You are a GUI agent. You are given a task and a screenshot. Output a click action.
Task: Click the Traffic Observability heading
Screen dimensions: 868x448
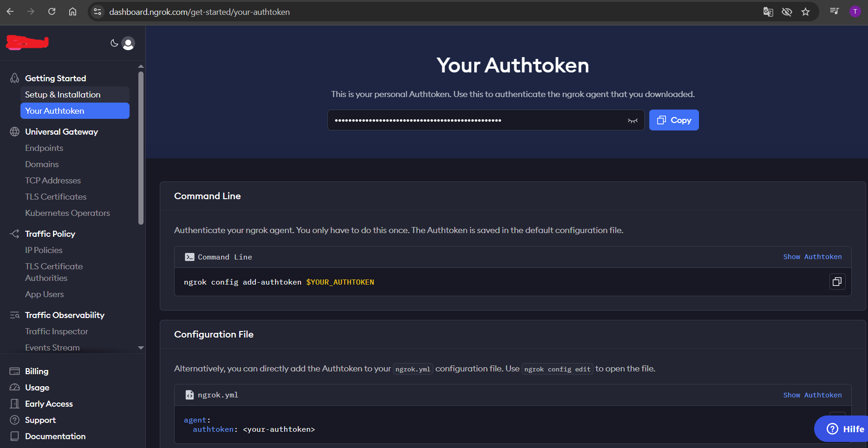[x=65, y=315]
